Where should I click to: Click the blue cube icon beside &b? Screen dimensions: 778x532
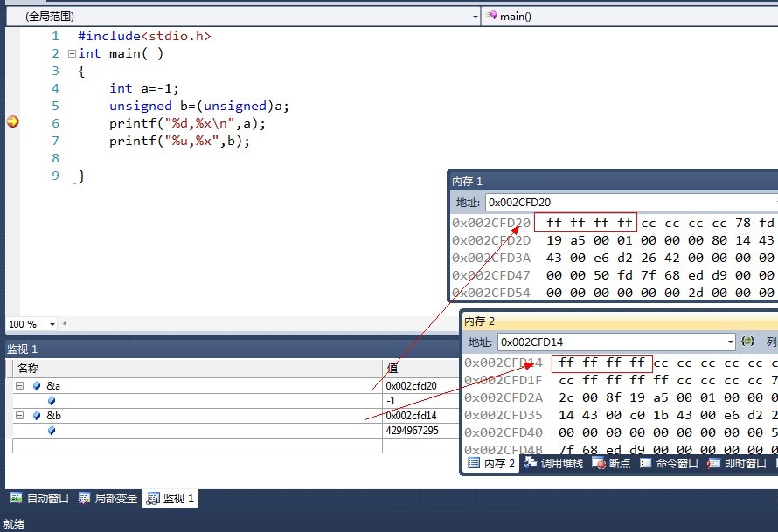tap(37, 416)
